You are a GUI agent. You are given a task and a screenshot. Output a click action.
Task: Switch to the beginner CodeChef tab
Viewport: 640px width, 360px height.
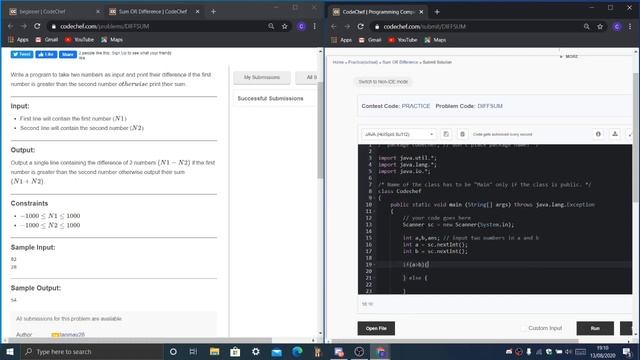53,11
